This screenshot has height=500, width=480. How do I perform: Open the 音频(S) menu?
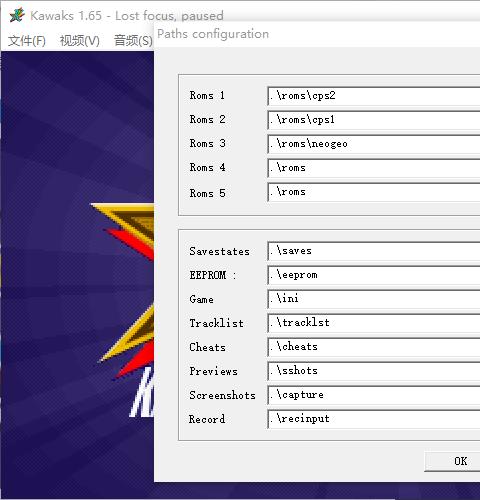coord(133,41)
